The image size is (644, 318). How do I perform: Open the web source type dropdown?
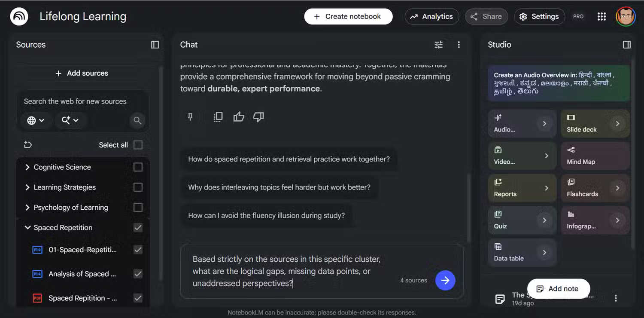pos(36,120)
